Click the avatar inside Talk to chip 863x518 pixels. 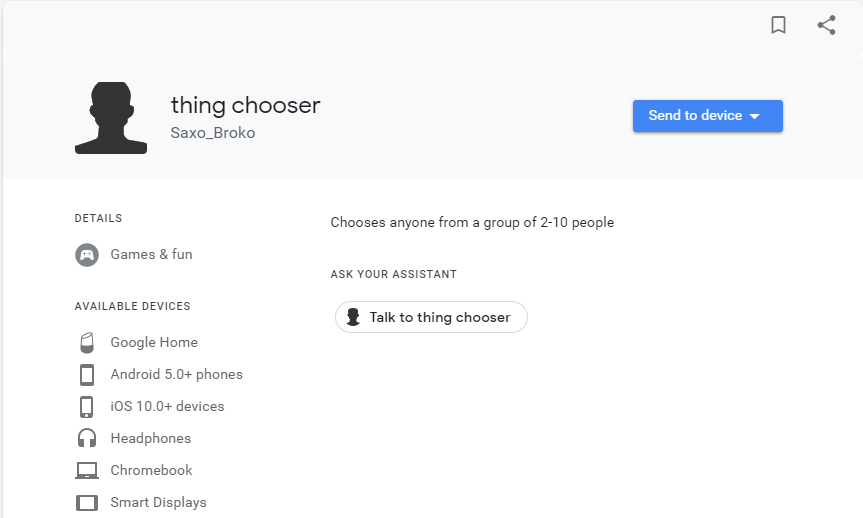click(353, 317)
